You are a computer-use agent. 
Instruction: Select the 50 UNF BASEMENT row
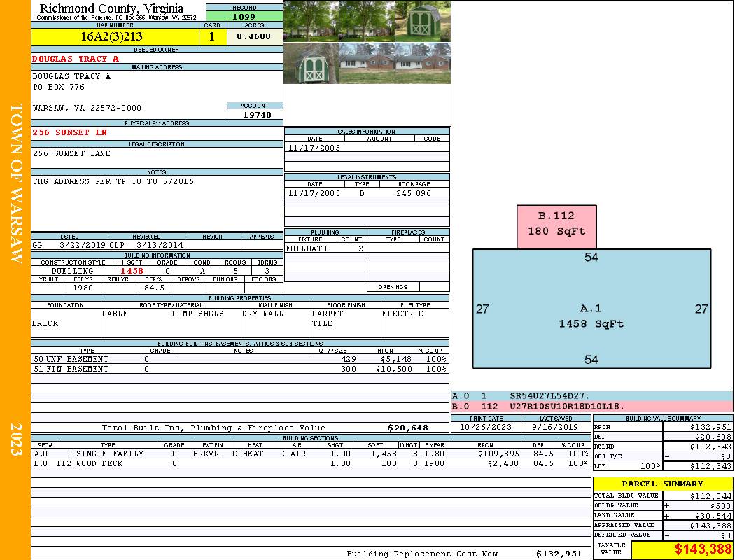click(x=239, y=359)
